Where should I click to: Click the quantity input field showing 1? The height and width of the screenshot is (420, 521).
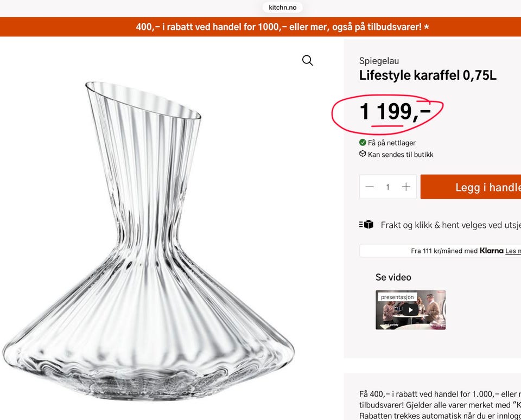[x=387, y=187]
